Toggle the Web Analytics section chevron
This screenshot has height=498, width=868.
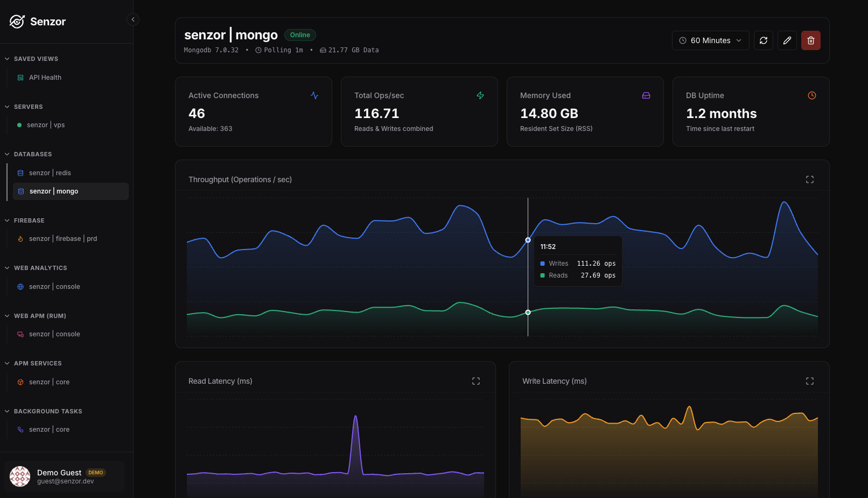(x=7, y=268)
